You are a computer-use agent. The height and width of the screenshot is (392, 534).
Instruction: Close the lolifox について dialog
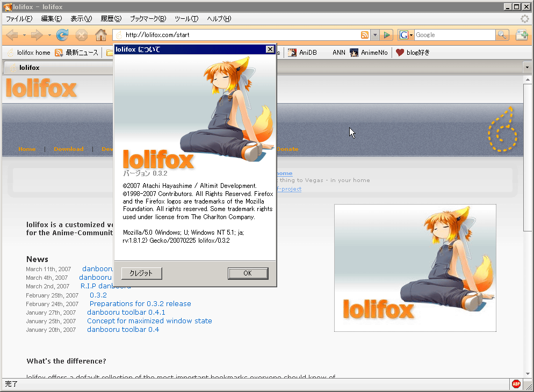[270, 49]
